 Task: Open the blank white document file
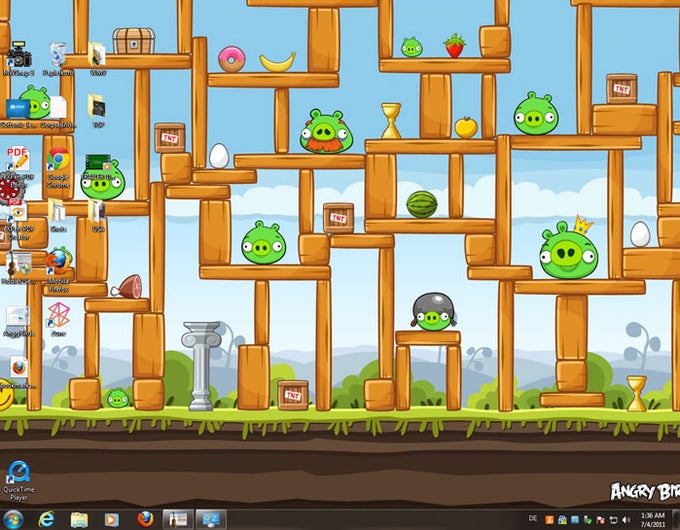pos(58,107)
